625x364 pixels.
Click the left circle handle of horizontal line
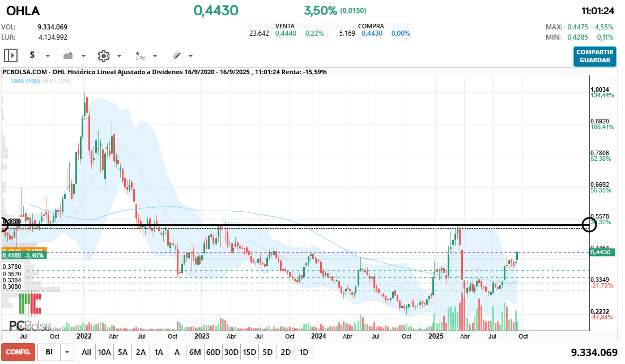3,225
